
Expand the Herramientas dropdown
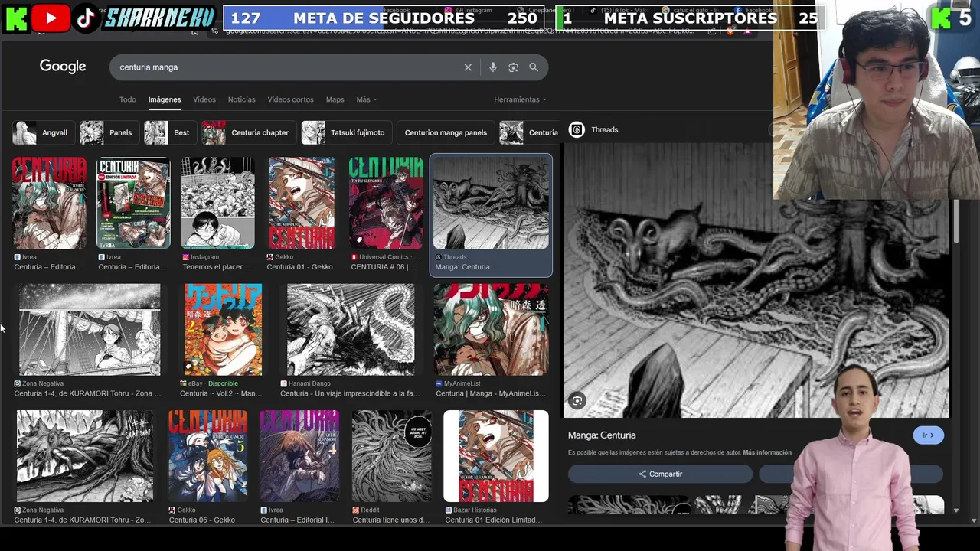[x=520, y=99]
